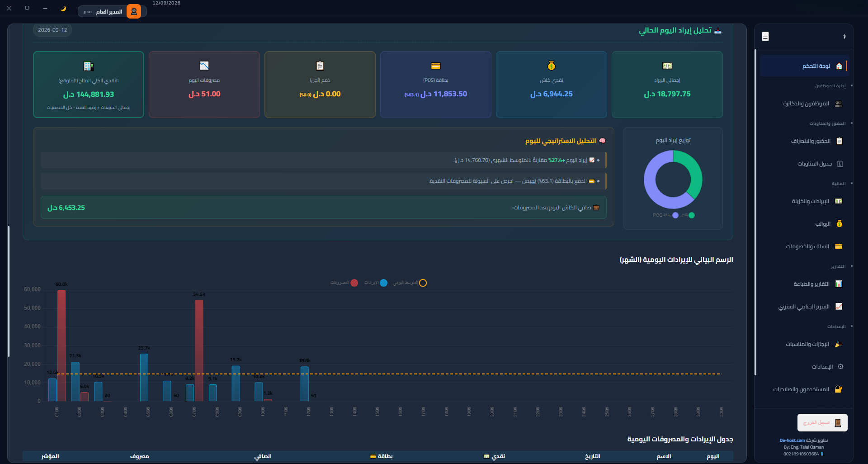Click the الصافي table column header
The image size is (868, 464).
(x=263, y=456)
